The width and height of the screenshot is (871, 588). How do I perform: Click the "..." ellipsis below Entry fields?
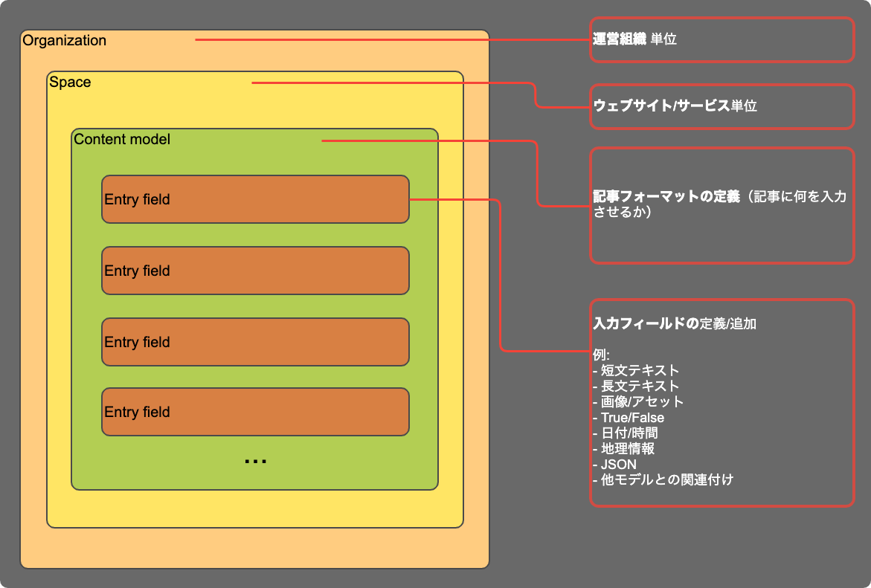(x=255, y=459)
